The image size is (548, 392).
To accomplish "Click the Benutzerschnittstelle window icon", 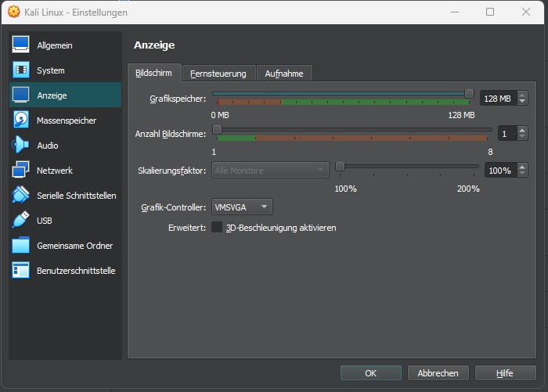I will point(20,271).
